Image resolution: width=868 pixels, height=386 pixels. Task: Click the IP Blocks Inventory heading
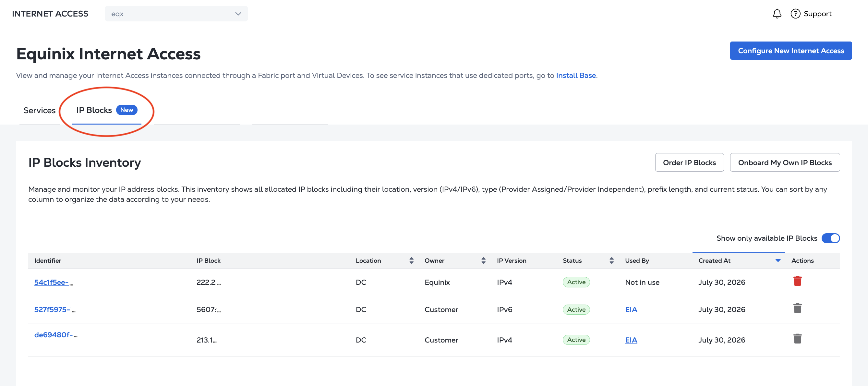point(84,163)
